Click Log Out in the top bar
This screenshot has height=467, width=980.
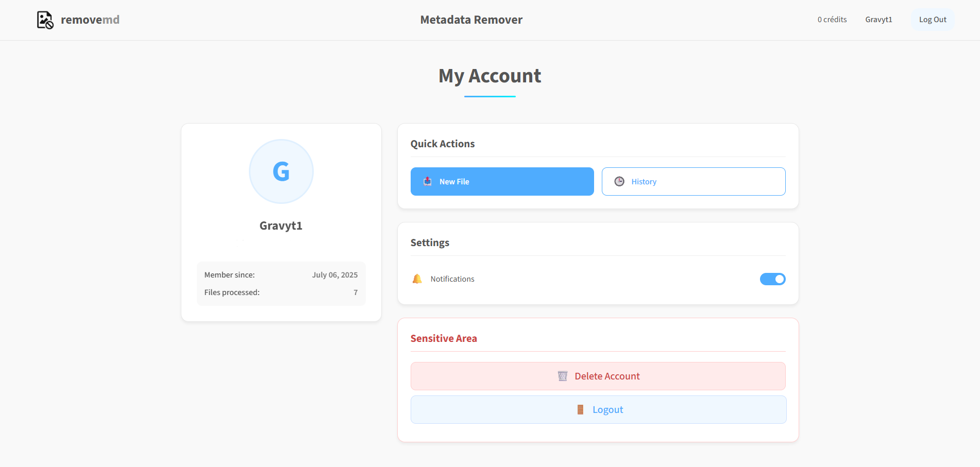933,20
